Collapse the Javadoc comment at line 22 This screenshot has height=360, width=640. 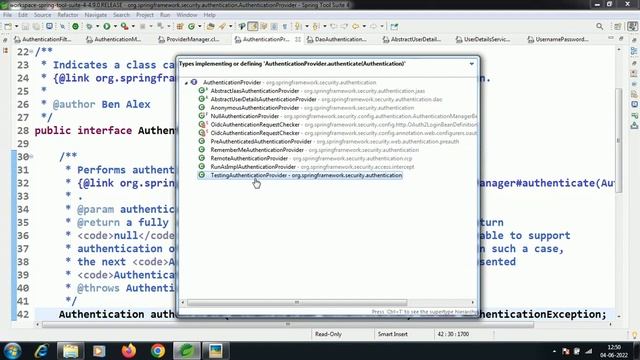click(31, 52)
